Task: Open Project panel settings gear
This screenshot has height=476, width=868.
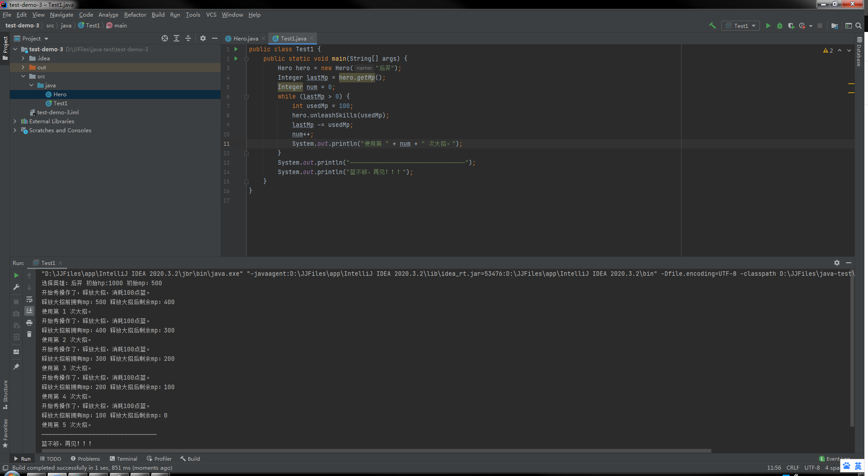Action: point(203,38)
